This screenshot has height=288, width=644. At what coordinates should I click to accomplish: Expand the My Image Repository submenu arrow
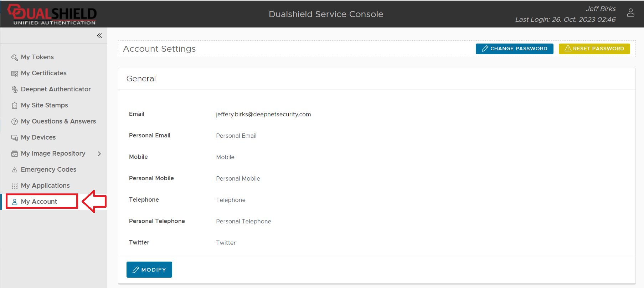(99, 153)
